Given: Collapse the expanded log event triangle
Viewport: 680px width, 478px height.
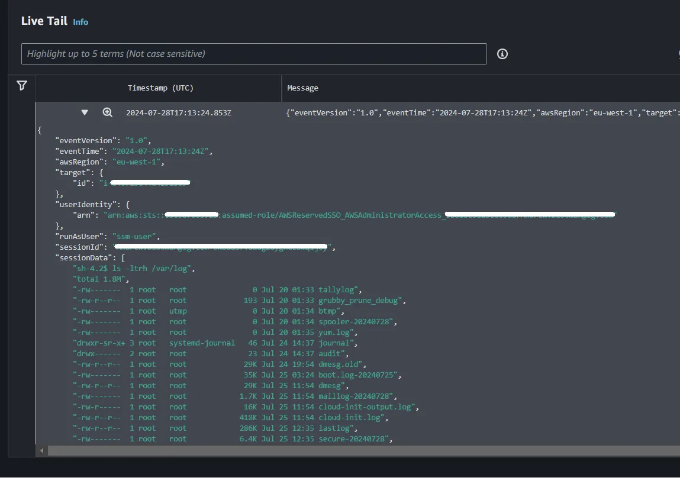Looking at the screenshot, I should (x=85, y=113).
